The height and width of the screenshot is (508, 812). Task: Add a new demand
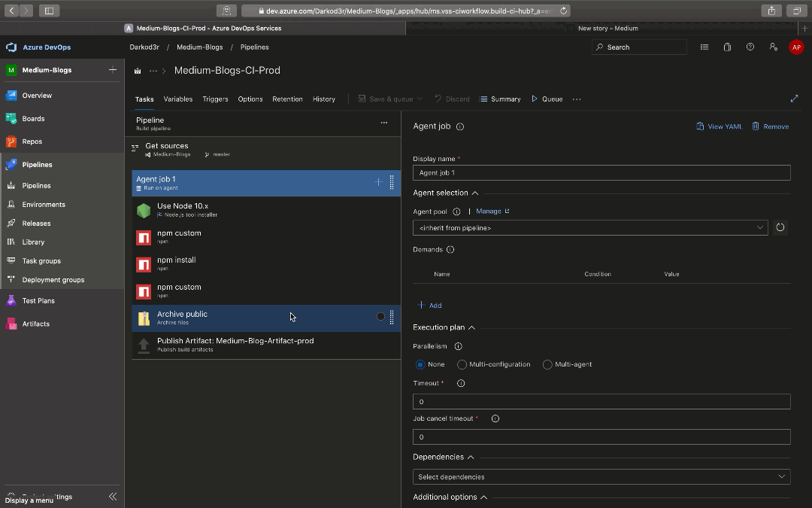pyautogui.click(x=430, y=306)
